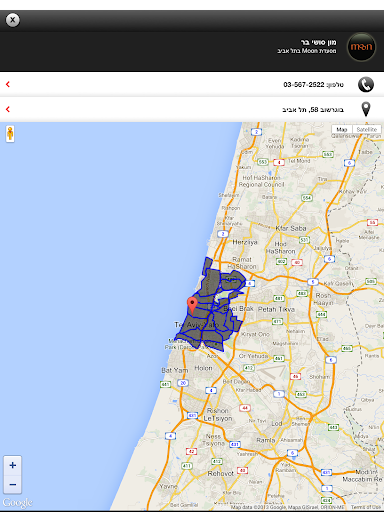Viewport: 384px width, 512px height.
Task: Switch to Map view
Action: pos(342,129)
